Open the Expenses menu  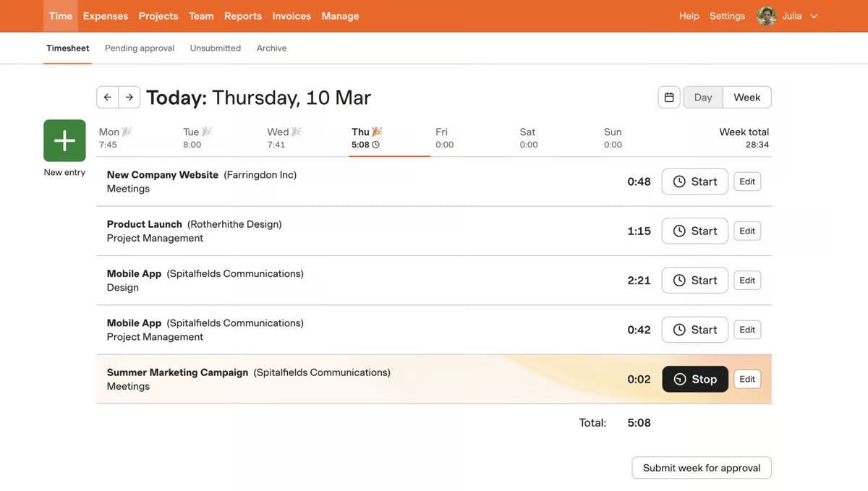106,16
